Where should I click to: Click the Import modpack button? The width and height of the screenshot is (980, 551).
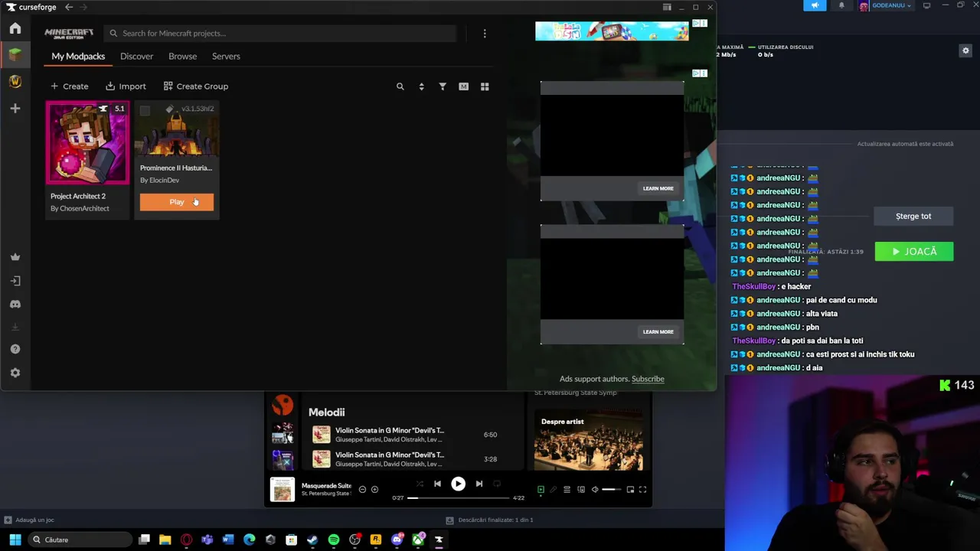click(126, 86)
